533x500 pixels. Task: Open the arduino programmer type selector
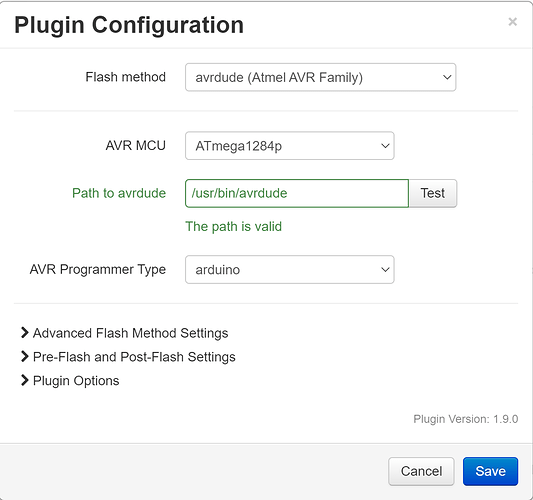pos(290,270)
